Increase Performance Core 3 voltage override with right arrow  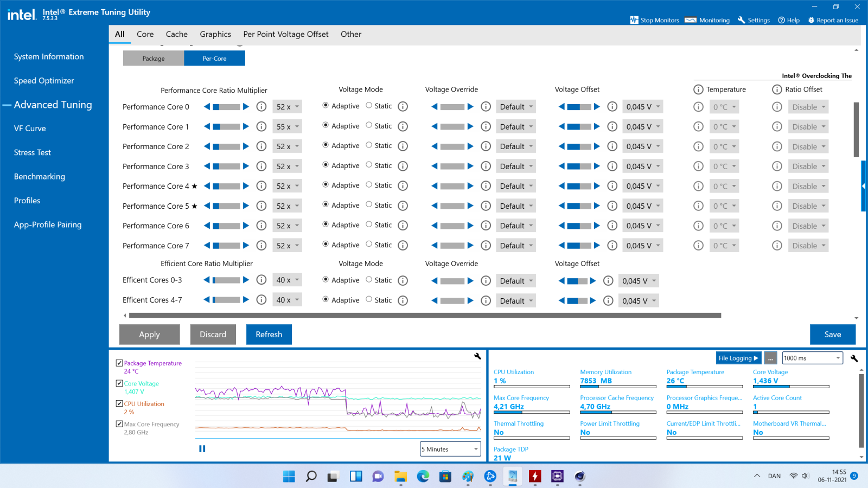point(470,166)
